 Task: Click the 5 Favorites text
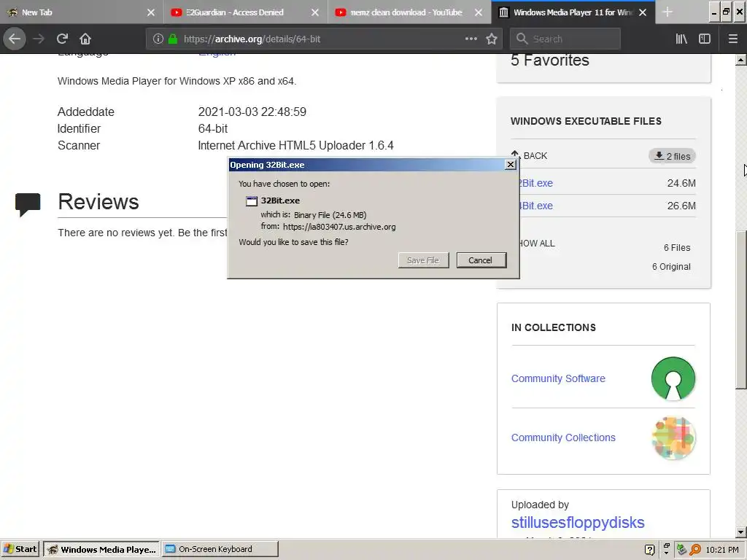coord(550,61)
